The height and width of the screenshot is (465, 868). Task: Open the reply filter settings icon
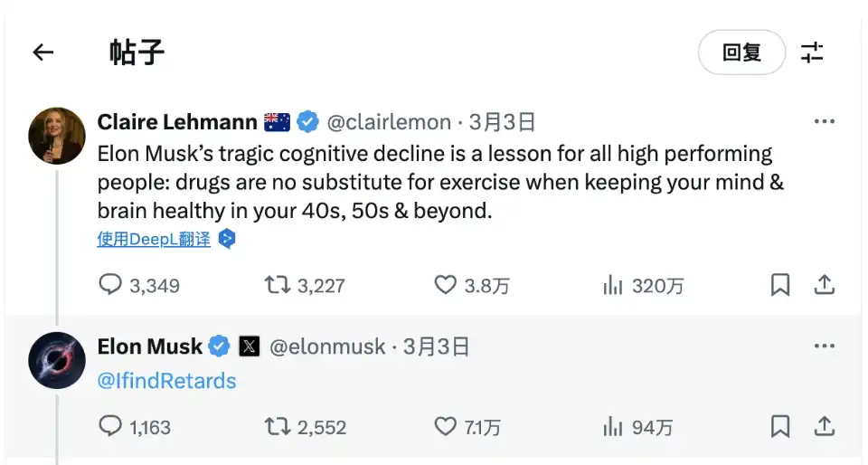[x=812, y=52]
